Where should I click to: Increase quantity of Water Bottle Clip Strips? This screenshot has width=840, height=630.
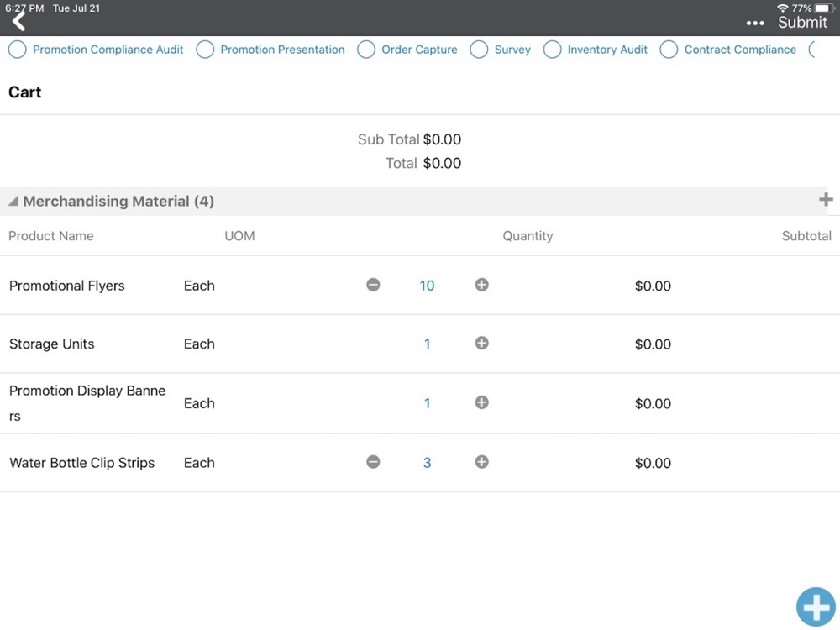click(x=481, y=462)
